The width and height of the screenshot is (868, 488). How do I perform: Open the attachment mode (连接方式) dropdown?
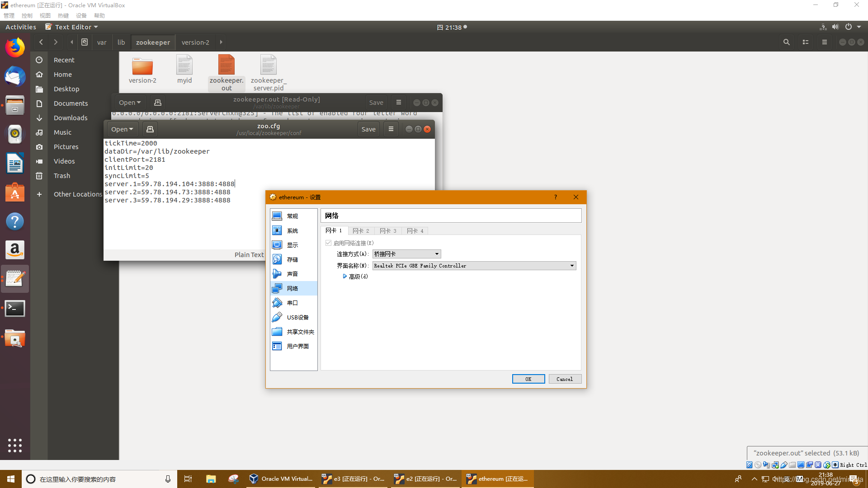tap(407, 254)
